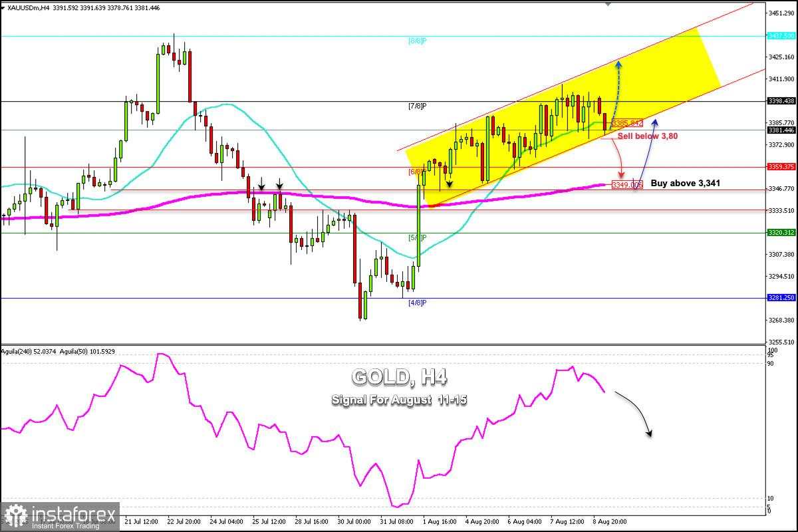Select the 24 Jul 04:00 time axis label
Image resolution: width=798 pixels, height=532 pixels.
[227, 522]
